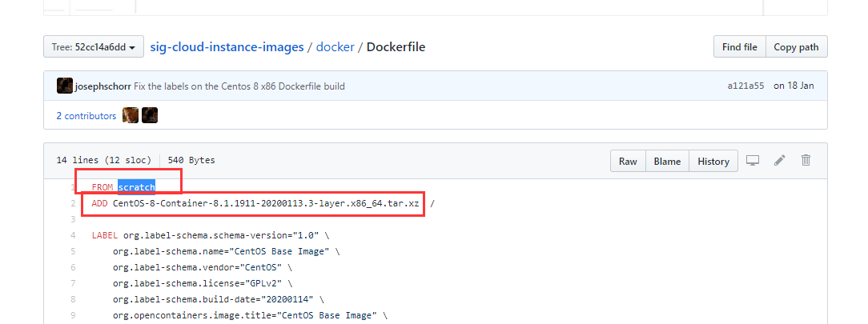
Task: Click the trash delete file icon
Action: (806, 160)
